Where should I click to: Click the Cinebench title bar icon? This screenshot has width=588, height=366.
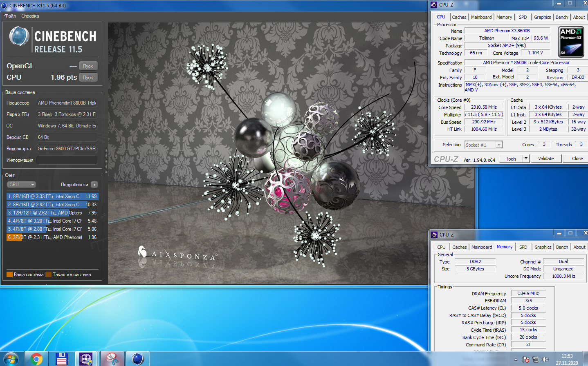click(x=4, y=5)
